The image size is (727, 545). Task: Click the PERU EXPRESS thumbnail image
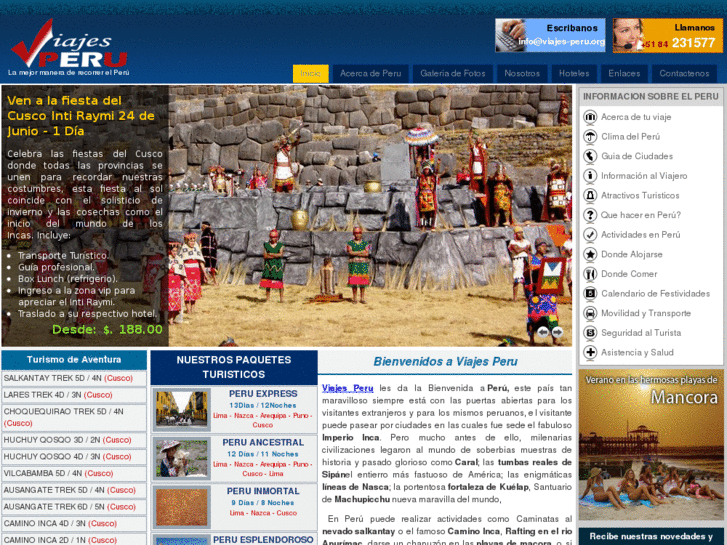pyautogui.click(x=181, y=409)
